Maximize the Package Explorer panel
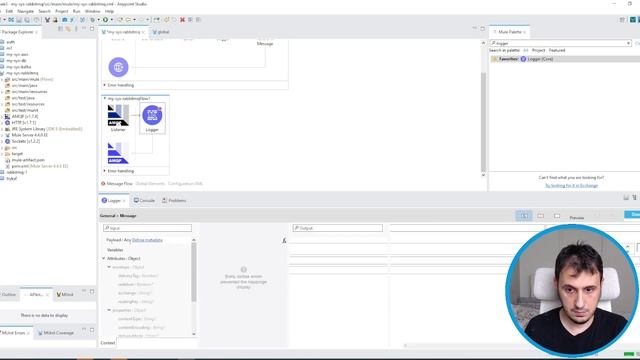Screen dimensions: 640x360 coord(92,29)
